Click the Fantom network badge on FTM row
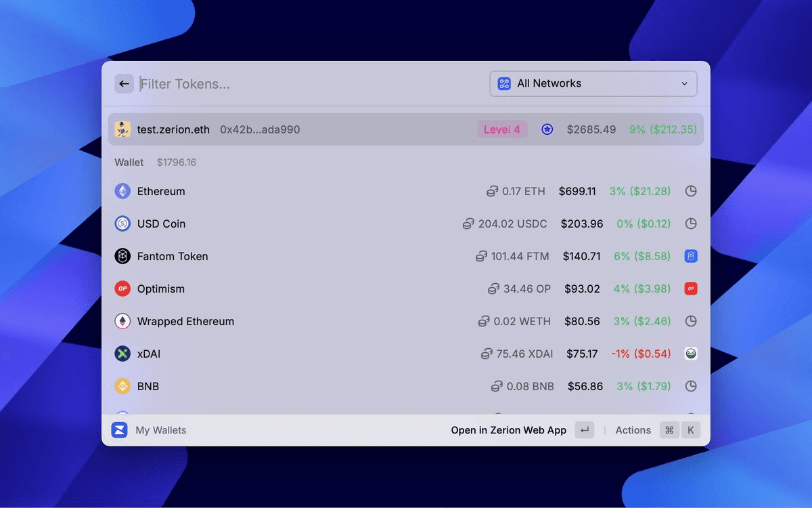812x508 pixels. [691, 256]
